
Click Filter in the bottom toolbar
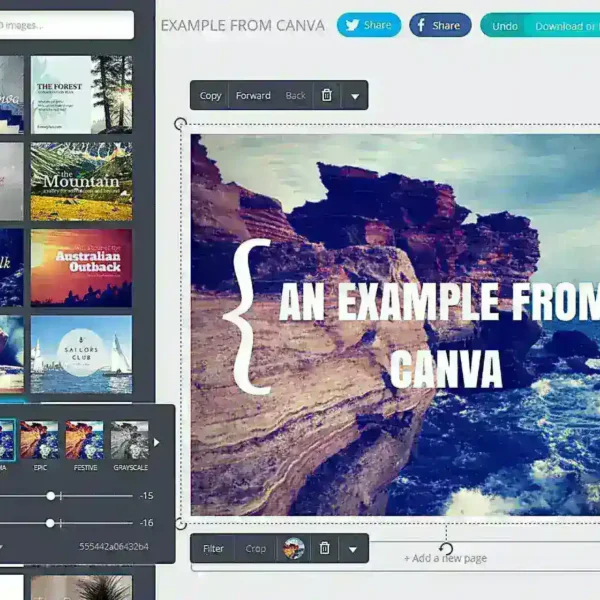(x=213, y=549)
